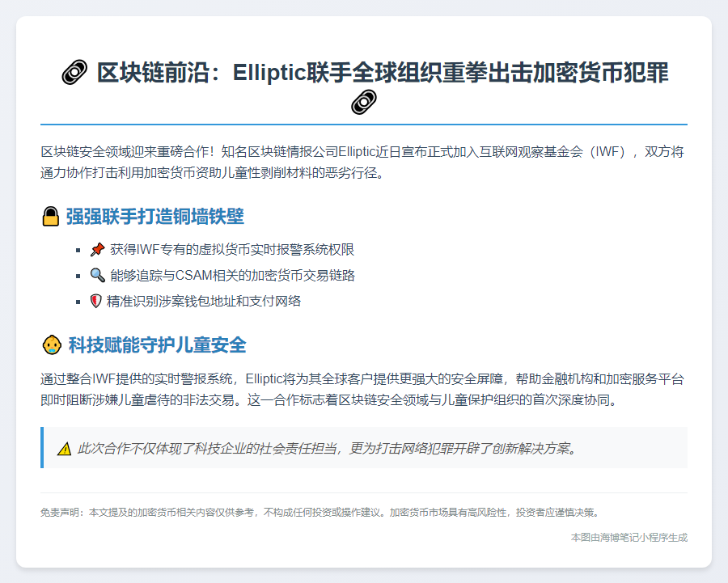Screen dimensions: 728x583
Task: Click the chain link emoji below the title
Action: (364, 102)
